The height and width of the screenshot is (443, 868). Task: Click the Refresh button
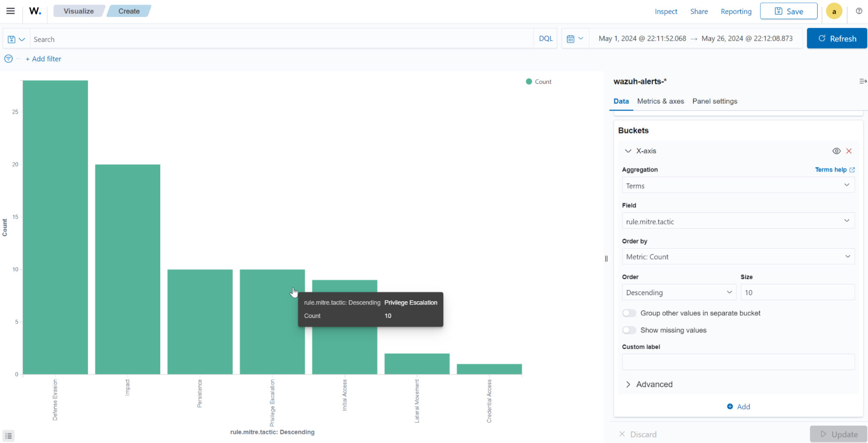(x=836, y=38)
